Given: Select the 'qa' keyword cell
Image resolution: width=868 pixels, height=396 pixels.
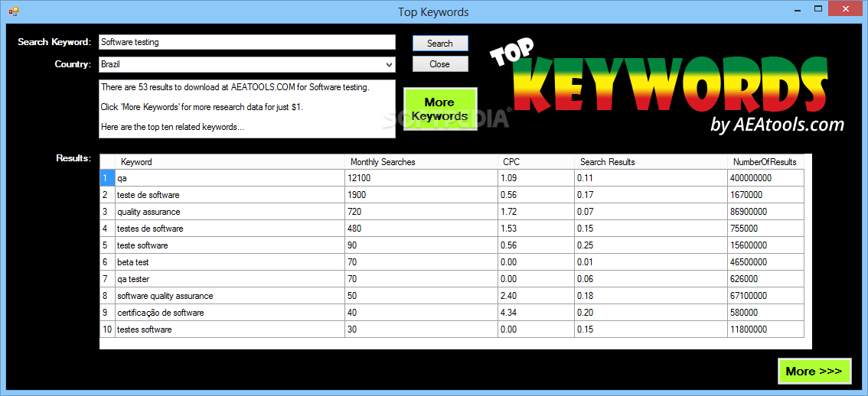Looking at the screenshot, I should [230, 178].
